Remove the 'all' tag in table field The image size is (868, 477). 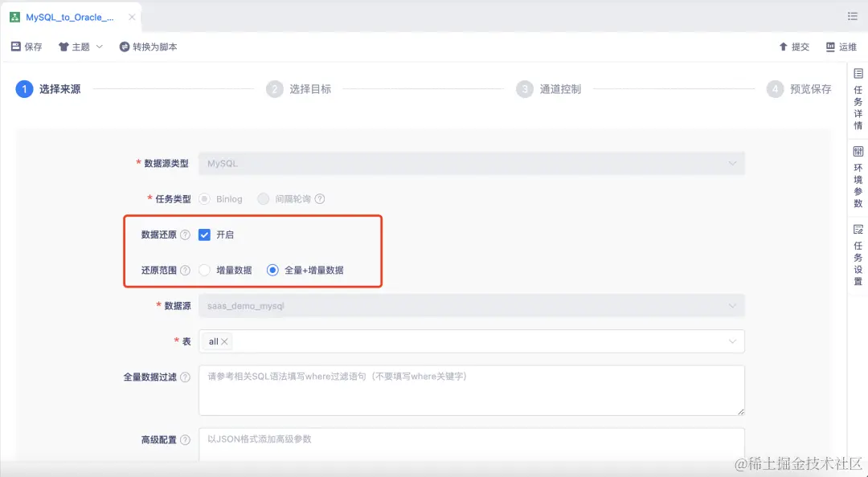pyautogui.click(x=224, y=341)
